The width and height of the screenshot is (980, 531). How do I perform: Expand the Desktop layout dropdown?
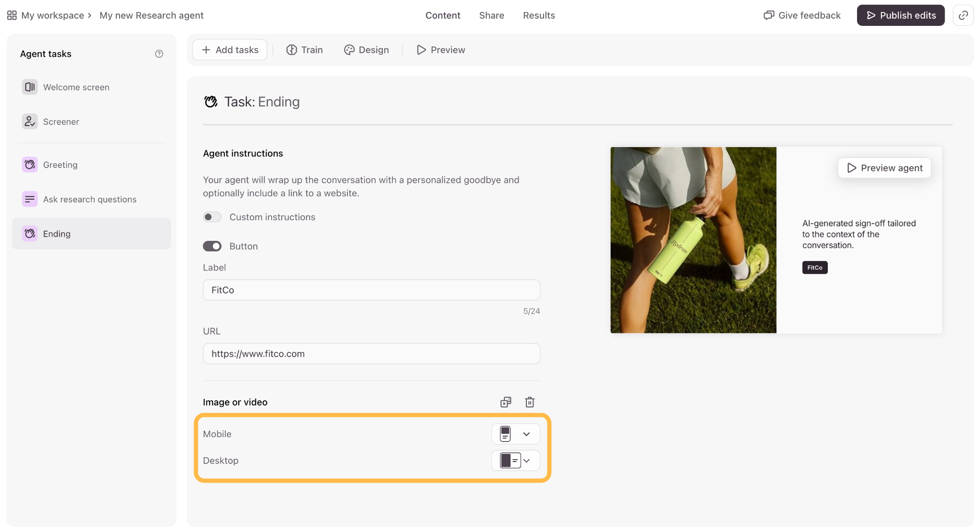[x=516, y=461]
